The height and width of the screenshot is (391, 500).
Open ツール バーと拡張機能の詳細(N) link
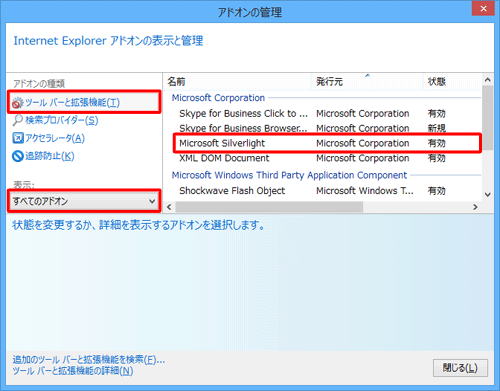click(73, 371)
